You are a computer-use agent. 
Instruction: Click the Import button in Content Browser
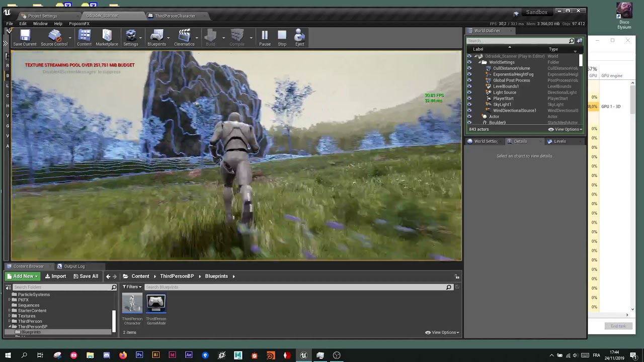[x=55, y=276]
